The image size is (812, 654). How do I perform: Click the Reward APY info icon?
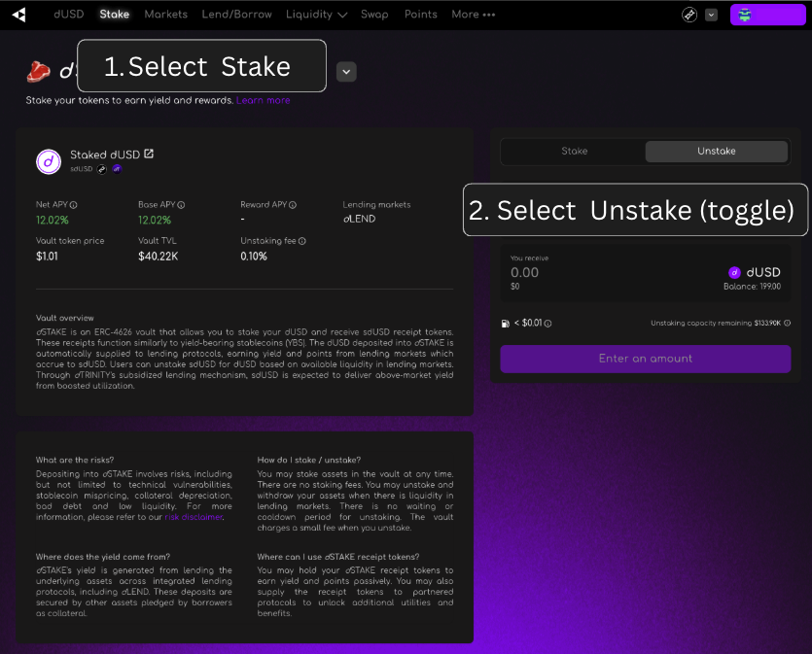pyautogui.click(x=294, y=205)
